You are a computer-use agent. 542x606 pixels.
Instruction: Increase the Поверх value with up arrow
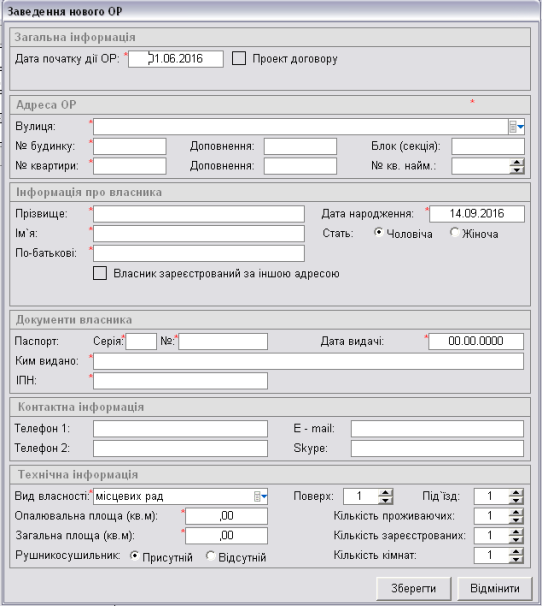385,492
